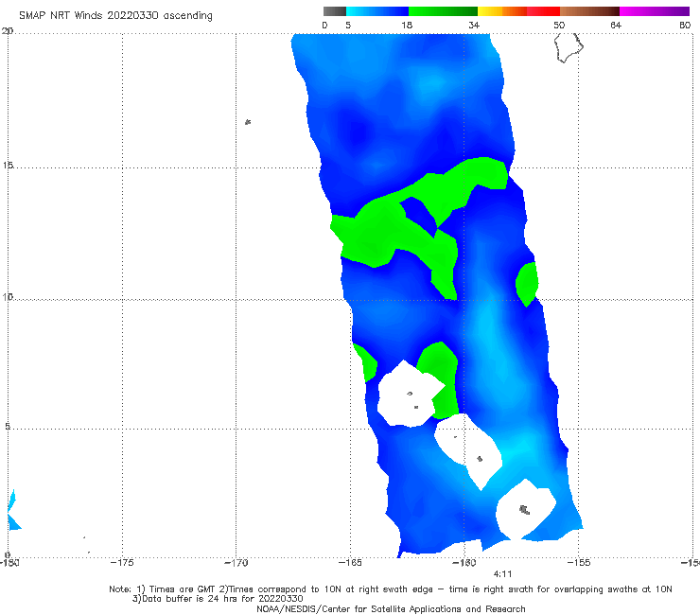Click the longitude label '-160'
700x615 pixels.
464,563
